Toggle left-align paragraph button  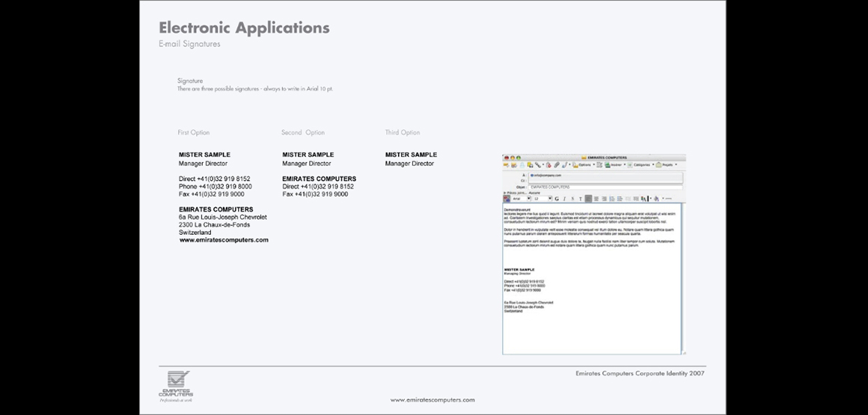tap(588, 199)
